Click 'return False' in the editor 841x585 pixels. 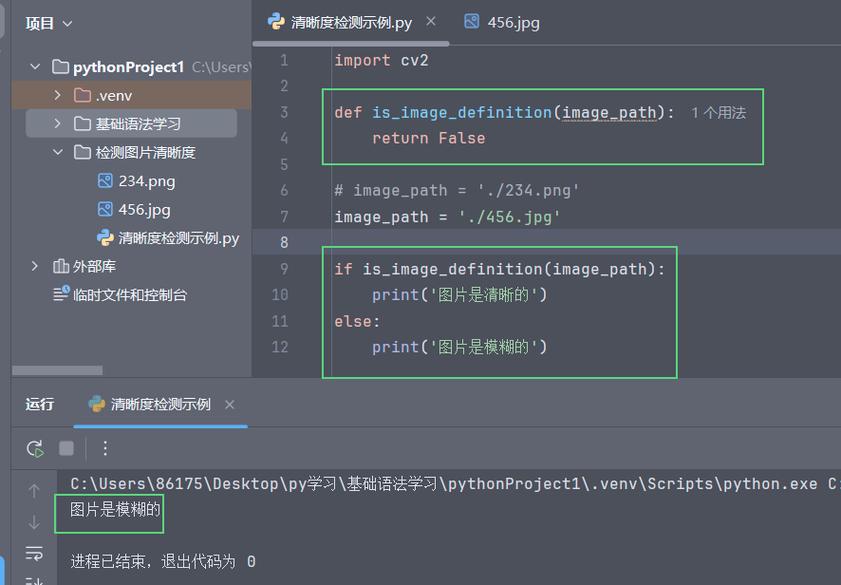(x=429, y=138)
